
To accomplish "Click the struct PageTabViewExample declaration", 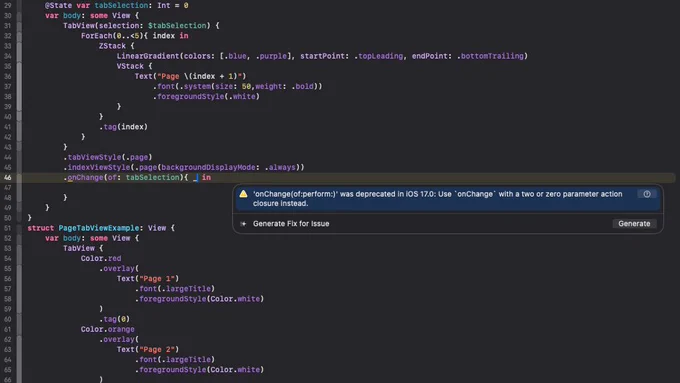I will (101, 228).
